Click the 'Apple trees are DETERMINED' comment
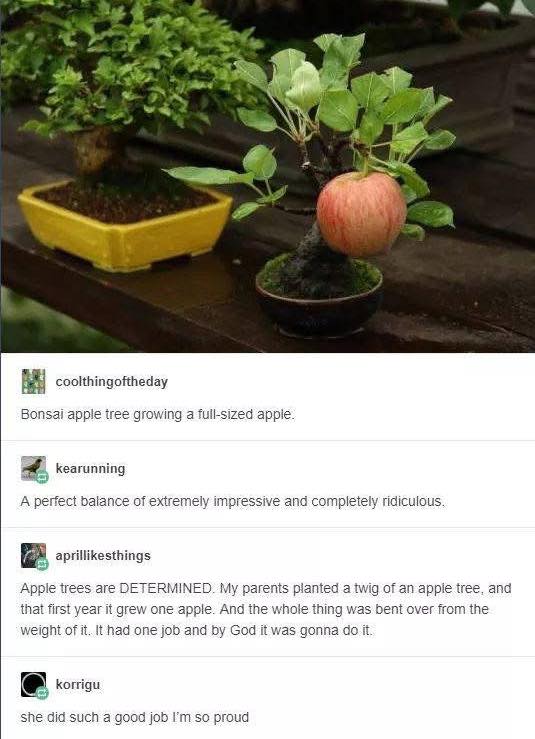Viewport: 535px width, 739px height. [x=266, y=609]
